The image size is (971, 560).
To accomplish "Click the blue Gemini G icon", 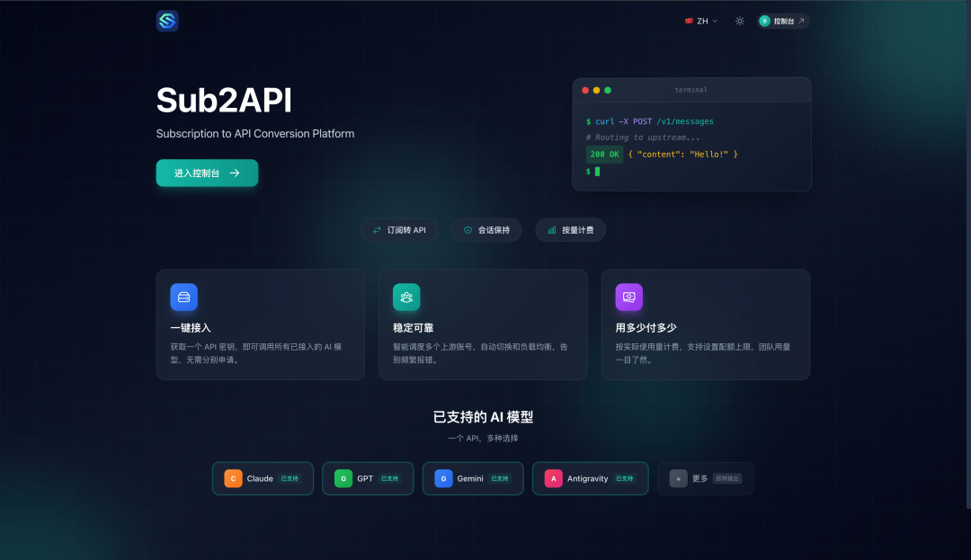I will pyautogui.click(x=443, y=478).
